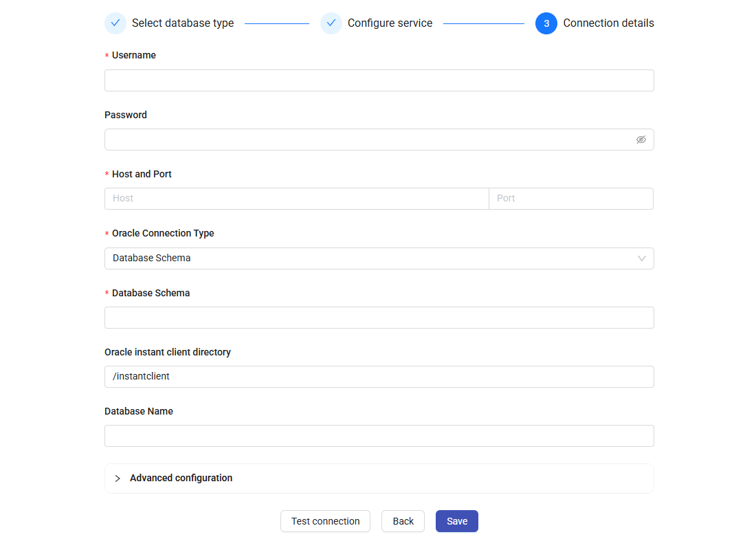Viewport: 756px width, 539px height.
Task: Go to the Configure service step
Action: 390,23
